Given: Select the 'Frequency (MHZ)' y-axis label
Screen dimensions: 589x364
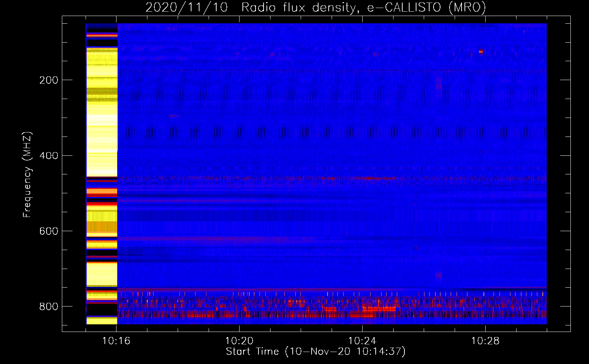Looking at the screenshot, I should pos(27,175).
